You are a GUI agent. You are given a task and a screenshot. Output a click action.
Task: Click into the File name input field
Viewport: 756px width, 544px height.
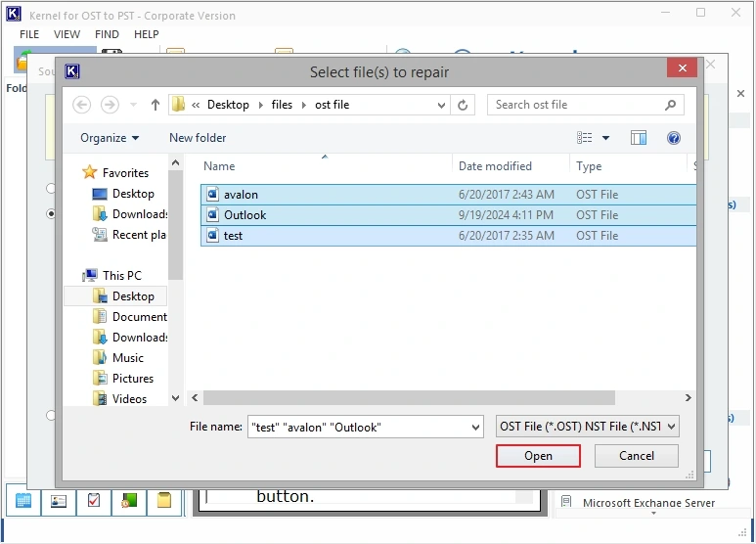[359, 428]
